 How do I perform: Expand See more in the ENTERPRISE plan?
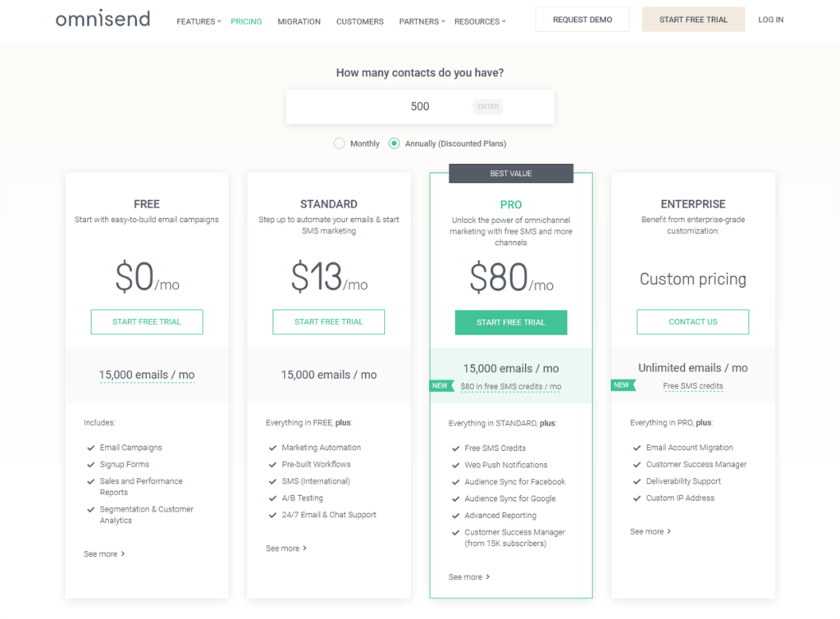[651, 531]
